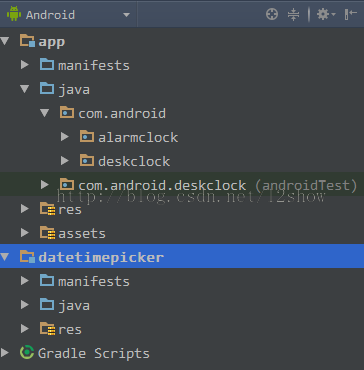This screenshot has height=370, width=364.
Task: Click the Hide panel icon
Action: [x=351, y=14]
